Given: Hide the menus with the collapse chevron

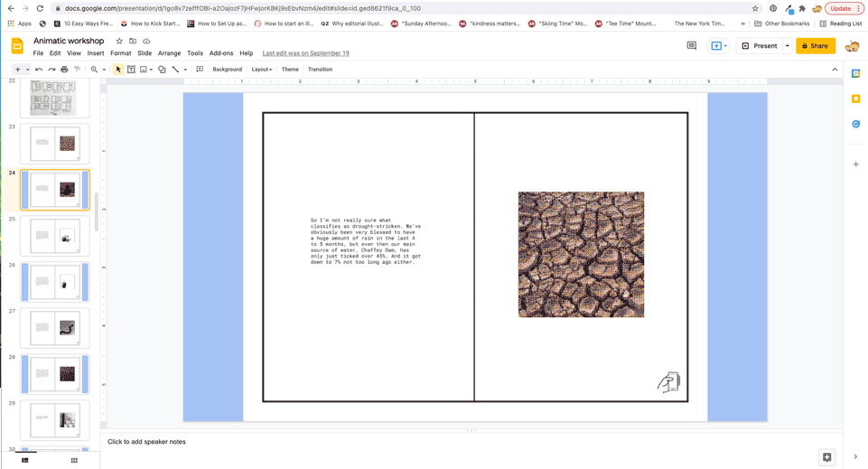Looking at the screenshot, I should pos(835,70).
